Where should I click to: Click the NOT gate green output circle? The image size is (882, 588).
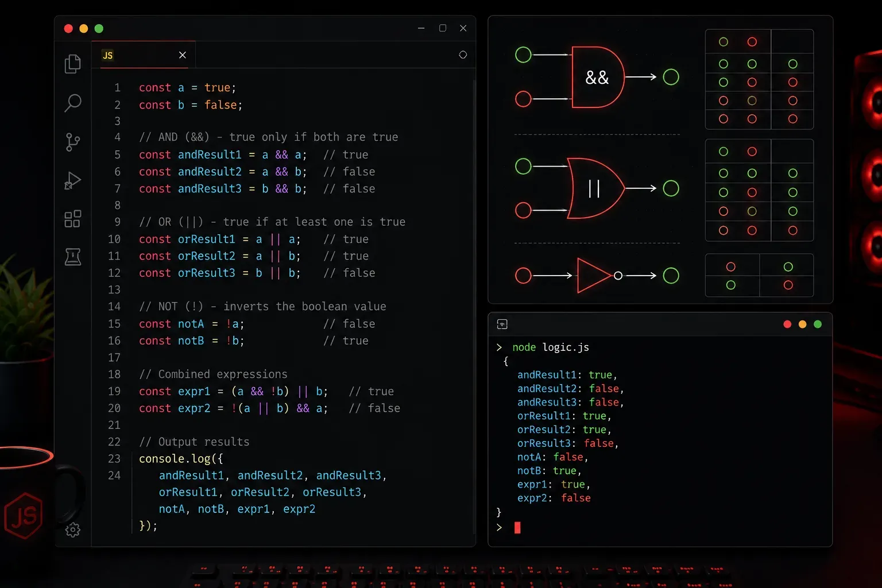[671, 276]
